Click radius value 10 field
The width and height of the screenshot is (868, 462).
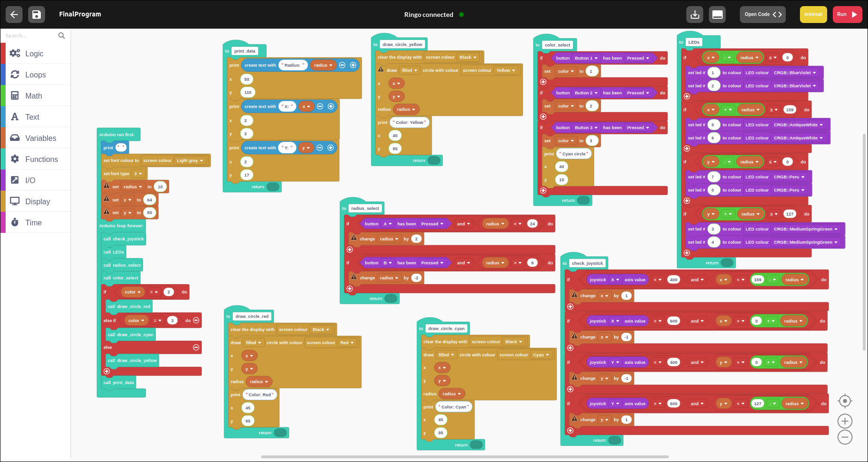click(160, 187)
